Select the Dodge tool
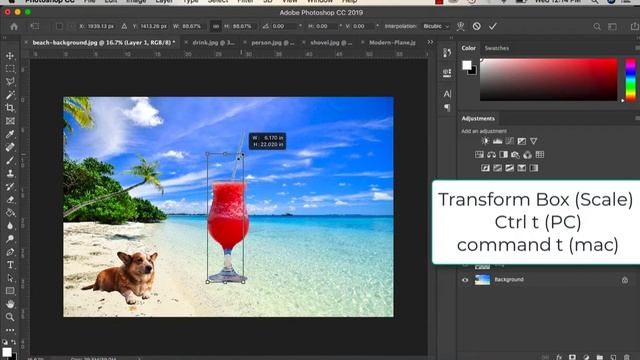Screen dimensions: 640x360 [10, 239]
